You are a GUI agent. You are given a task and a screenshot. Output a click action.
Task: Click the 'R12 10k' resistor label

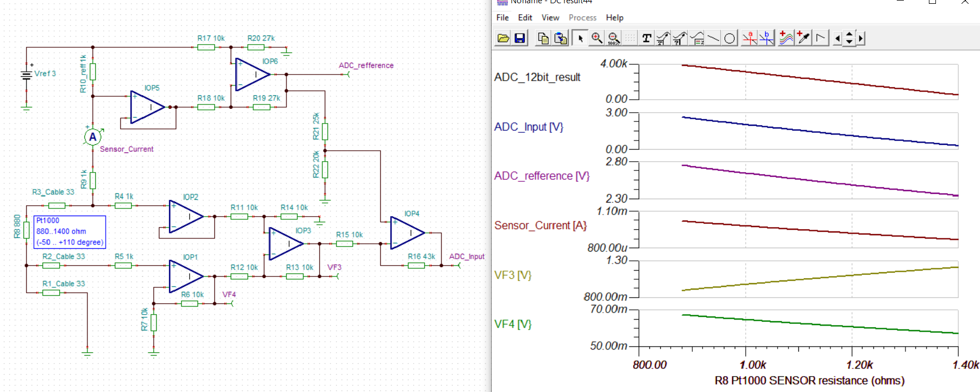[244, 267]
